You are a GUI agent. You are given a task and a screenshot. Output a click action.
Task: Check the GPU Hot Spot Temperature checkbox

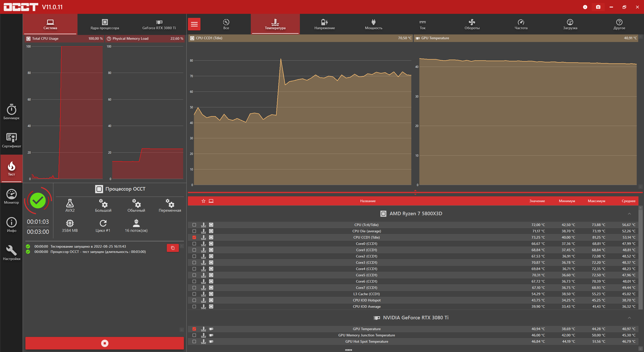coord(194,341)
